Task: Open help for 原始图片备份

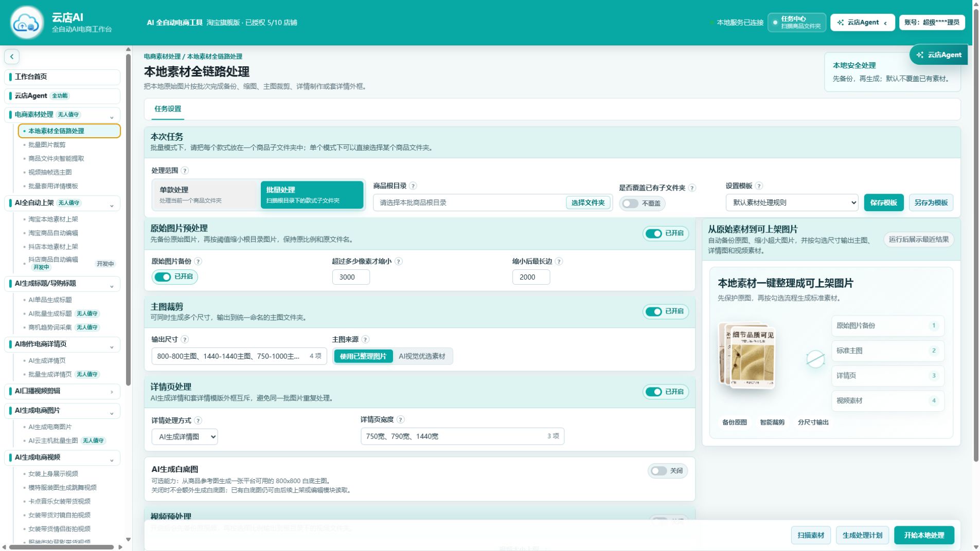Action: point(198,262)
